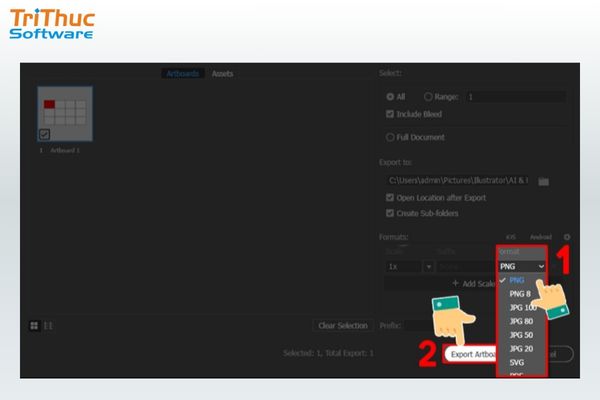Click the Suffix input field
Screen dimensions: 600x400
point(466,267)
